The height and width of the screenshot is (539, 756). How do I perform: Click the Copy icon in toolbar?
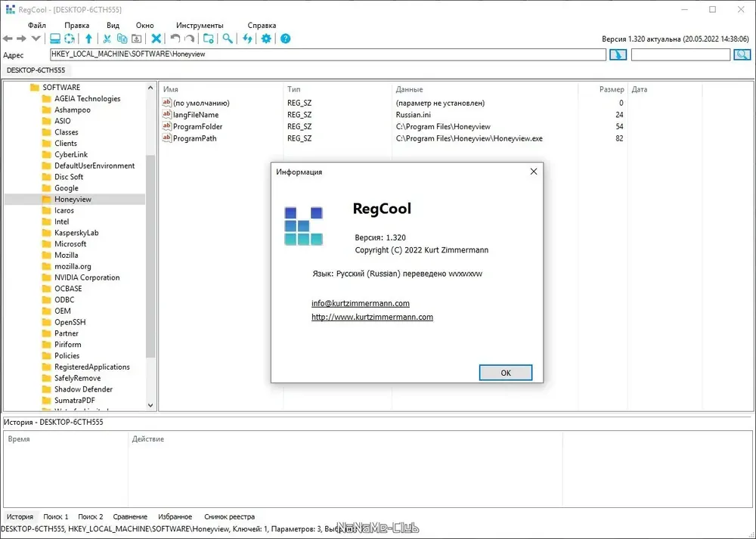click(122, 39)
